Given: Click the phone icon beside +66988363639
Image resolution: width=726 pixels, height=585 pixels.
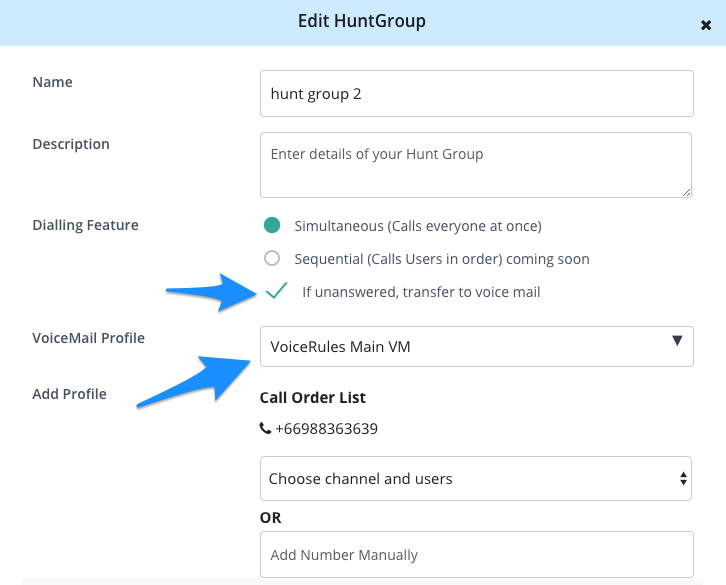Looking at the screenshot, I should point(265,428).
